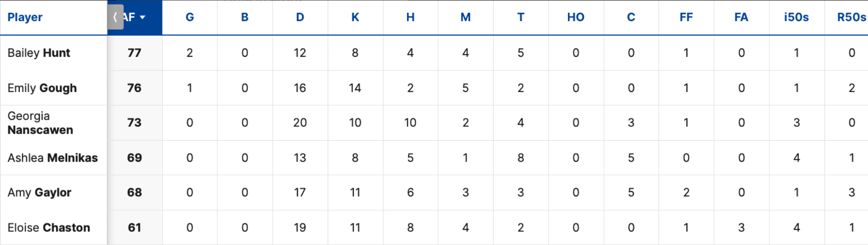
Task: Open Georgia Nanscawen player link
Action: pyautogui.click(x=40, y=123)
